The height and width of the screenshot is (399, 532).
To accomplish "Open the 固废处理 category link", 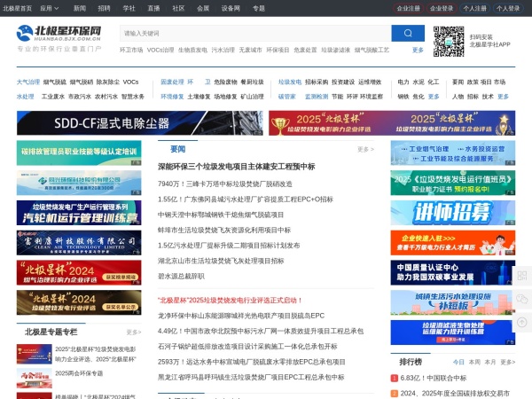I will click(x=172, y=82).
